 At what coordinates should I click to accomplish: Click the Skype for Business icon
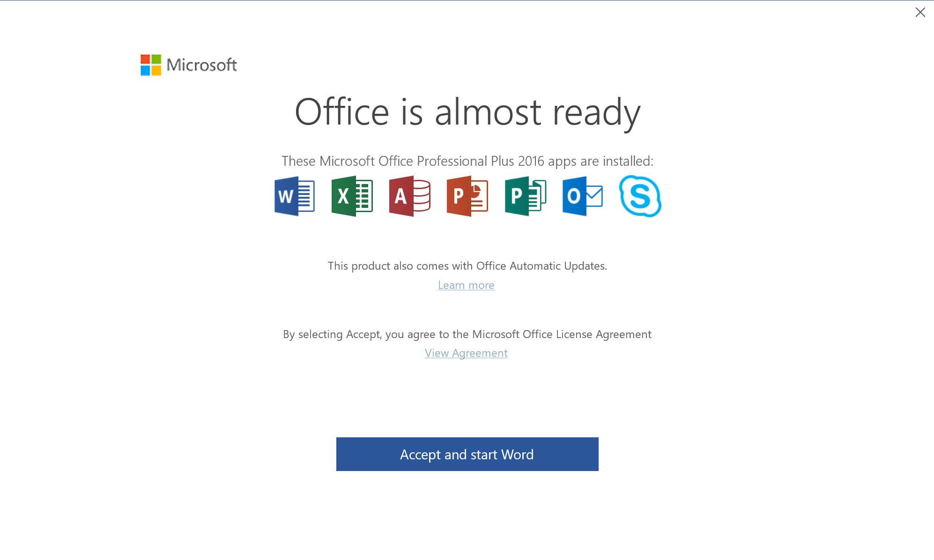tap(640, 196)
